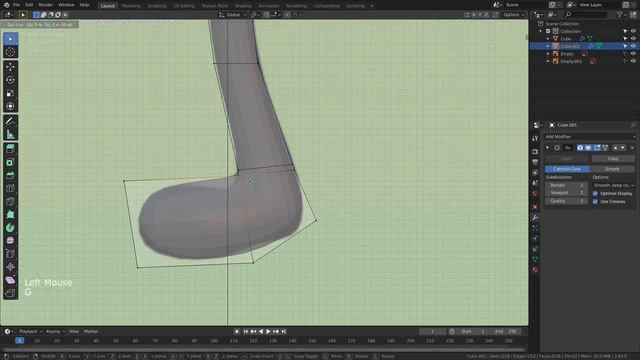The width and height of the screenshot is (640, 360).
Task: Select the Spin tool
Action: click(x=11, y=228)
